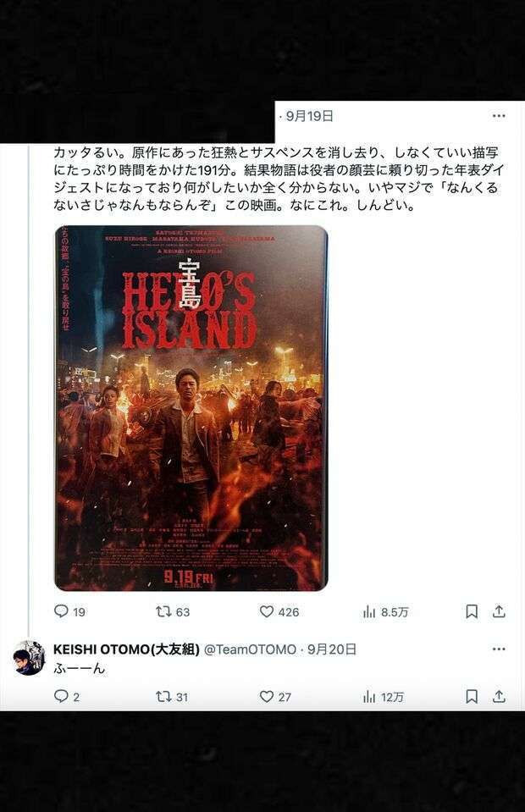Image resolution: width=525 pixels, height=812 pixels.
Task: Open the KEISHI OTOMO(大友組) display name link
Action: (x=126, y=649)
